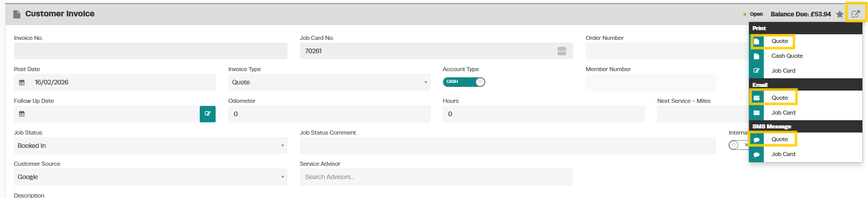Select Quote under SMS Message
Image resolution: width=868 pixels, height=198 pixels.
[x=780, y=140]
